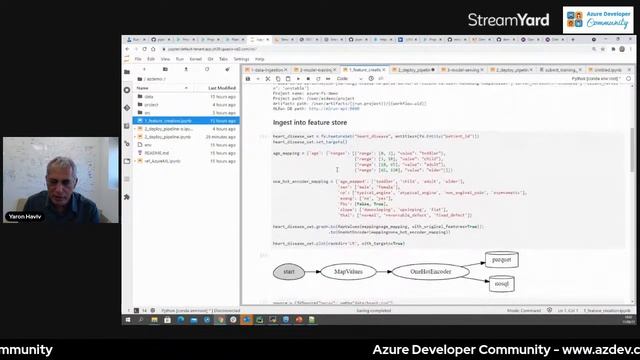This screenshot has width=640, height=360.
Task: Select 1_feature_creation.ipynb in file list
Action: (187, 121)
